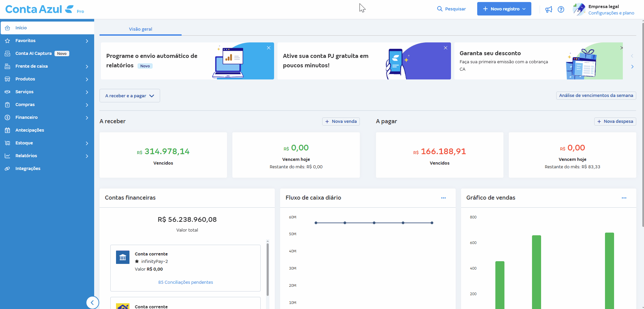Click the help question mark icon
644x309 pixels.
pyautogui.click(x=561, y=9)
